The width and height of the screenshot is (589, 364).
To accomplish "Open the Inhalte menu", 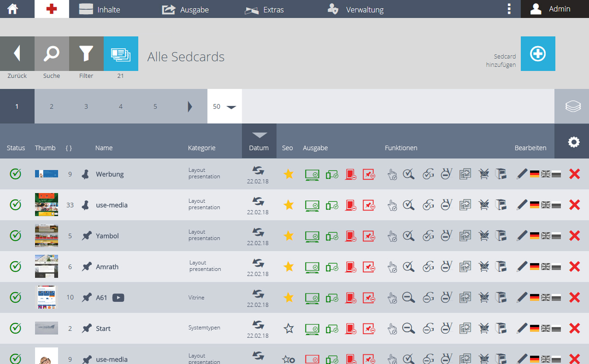I will [x=100, y=9].
